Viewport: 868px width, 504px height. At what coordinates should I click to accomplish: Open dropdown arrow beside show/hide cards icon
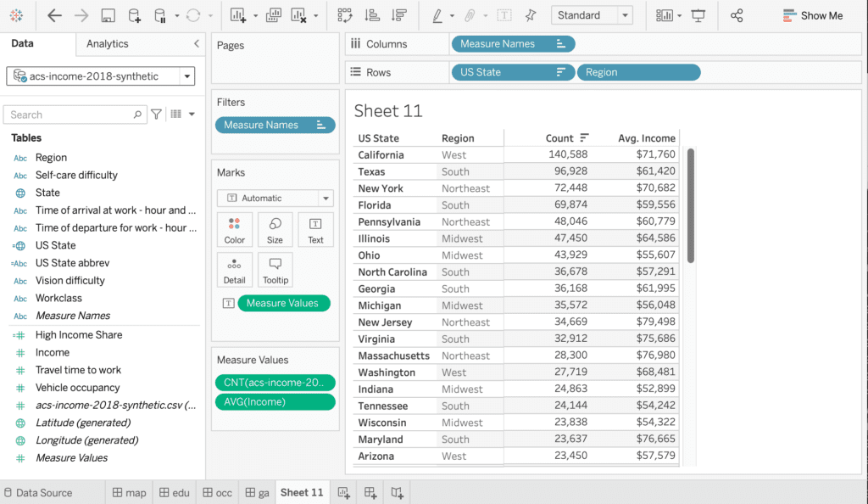click(x=679, y=16)
